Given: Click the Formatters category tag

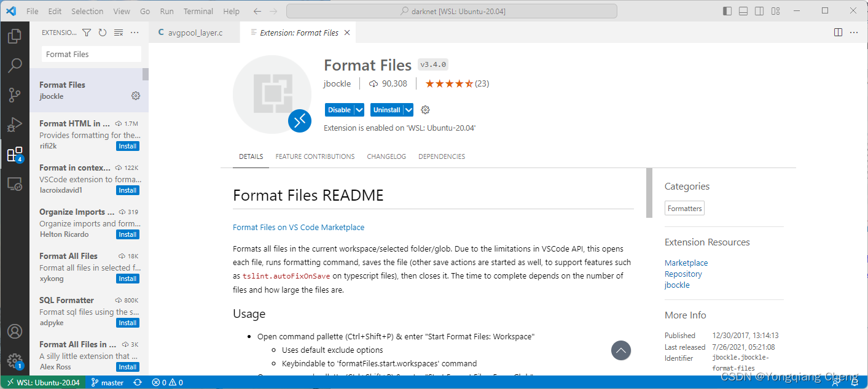Looking at the screenshot, I should 684,208.
